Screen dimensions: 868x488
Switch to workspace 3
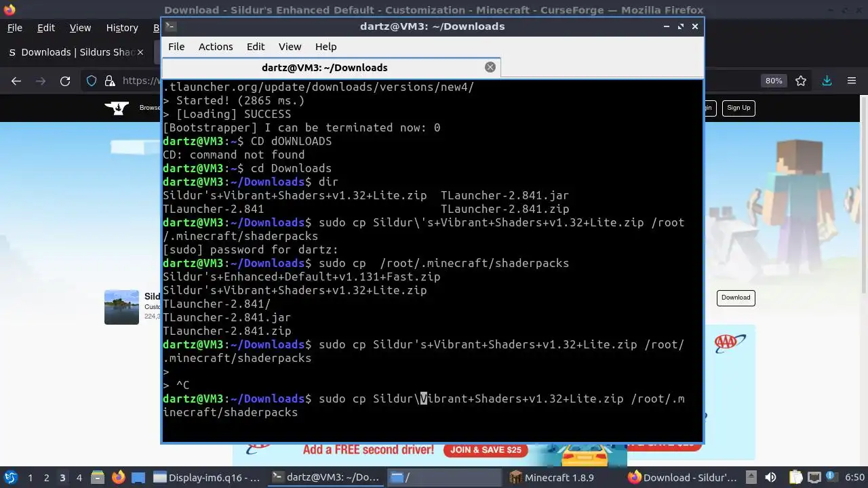(62, 477)
